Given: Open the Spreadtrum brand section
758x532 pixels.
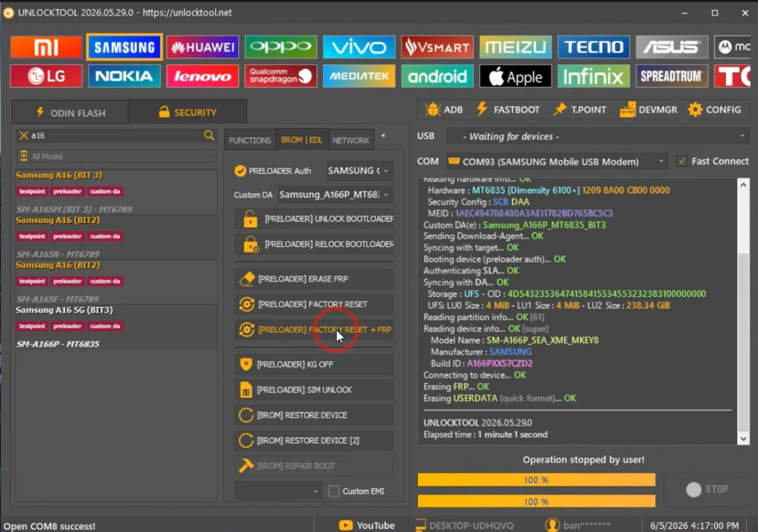Looking at the screenshot, I should (x=672, y=76).
